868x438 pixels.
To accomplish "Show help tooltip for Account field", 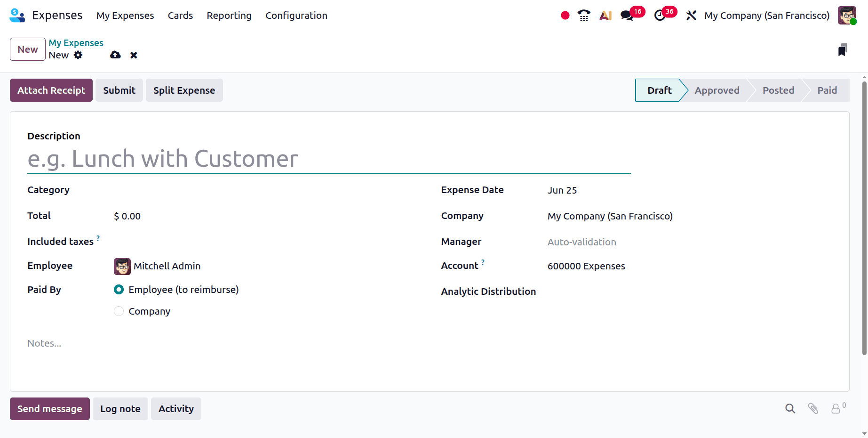I will pos(483,262).
